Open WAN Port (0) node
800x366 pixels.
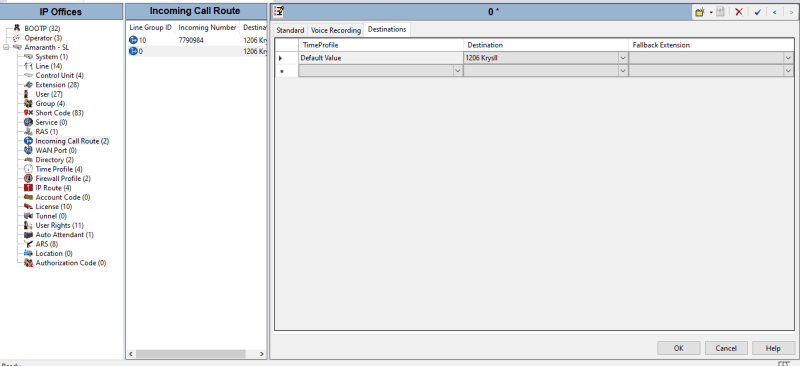pos(56,150)
